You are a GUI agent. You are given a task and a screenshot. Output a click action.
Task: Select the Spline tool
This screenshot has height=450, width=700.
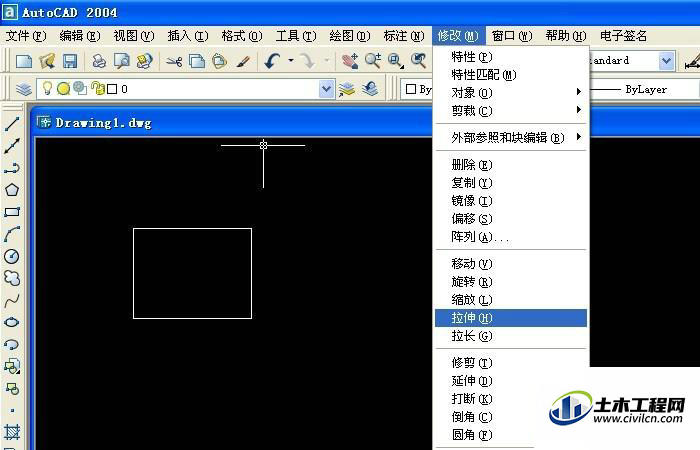tap(12, 300)
